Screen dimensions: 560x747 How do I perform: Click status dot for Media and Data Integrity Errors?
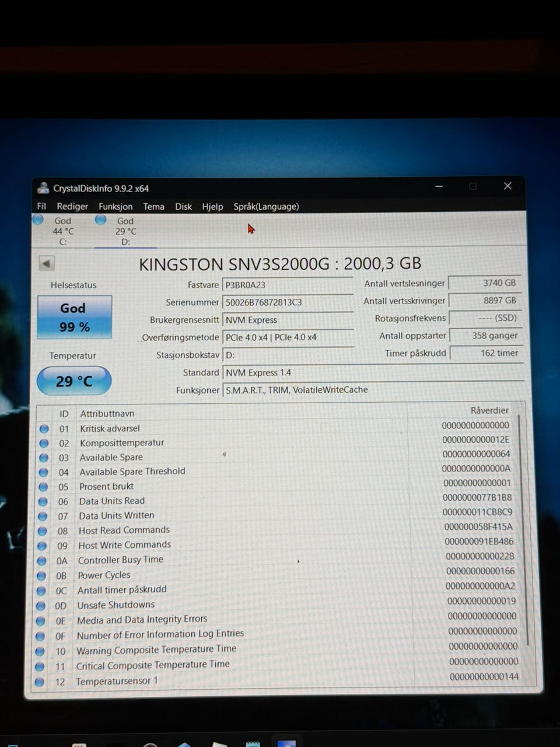40,621
